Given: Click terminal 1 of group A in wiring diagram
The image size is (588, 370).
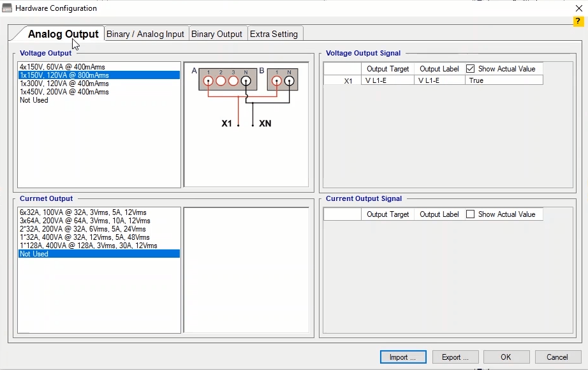Looking at the screenshot, I should (x=209, y=81).
